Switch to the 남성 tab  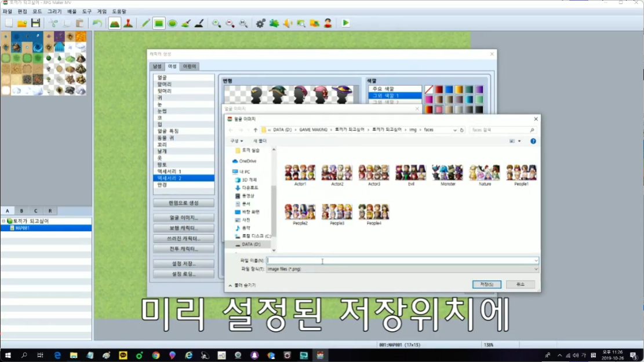[x=157, y=66]
